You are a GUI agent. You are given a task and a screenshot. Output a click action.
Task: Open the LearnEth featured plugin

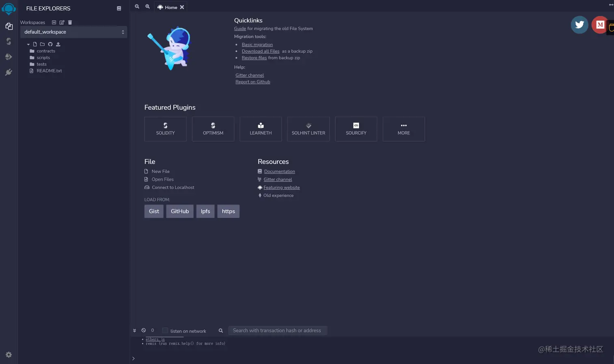click(x=261, y=129)
